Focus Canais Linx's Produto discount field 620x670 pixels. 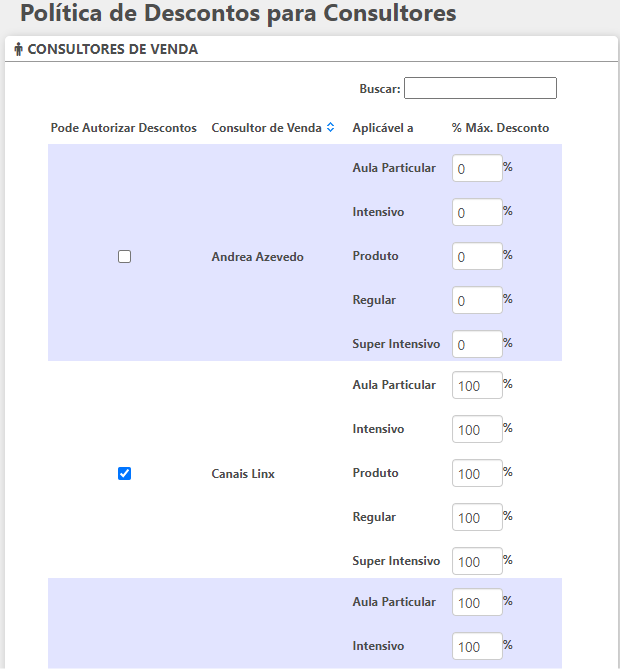(477, 474)
